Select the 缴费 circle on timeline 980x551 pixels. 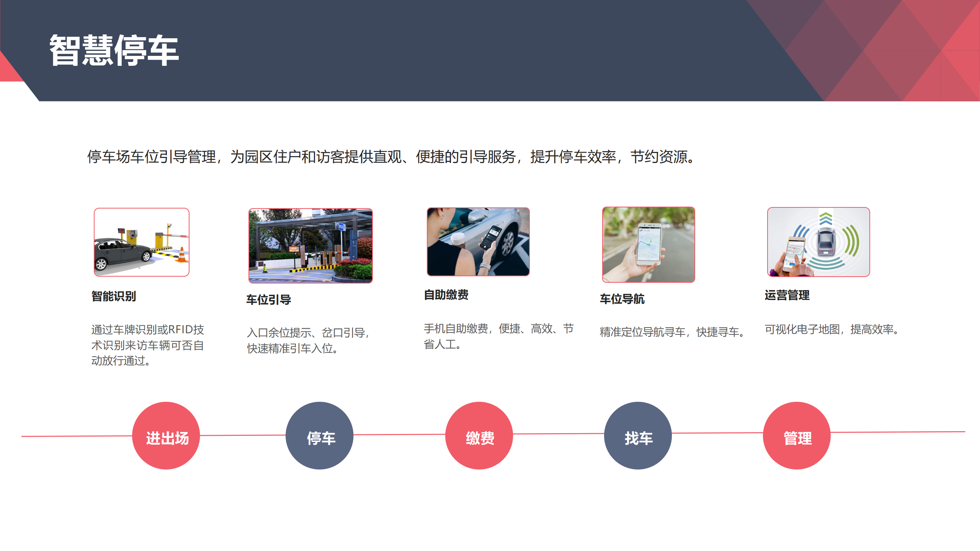click(x=479, y=435)
